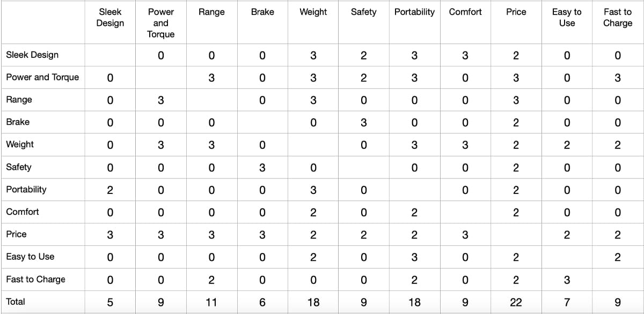Click the Easy to Use column header

tap(567, 18)
